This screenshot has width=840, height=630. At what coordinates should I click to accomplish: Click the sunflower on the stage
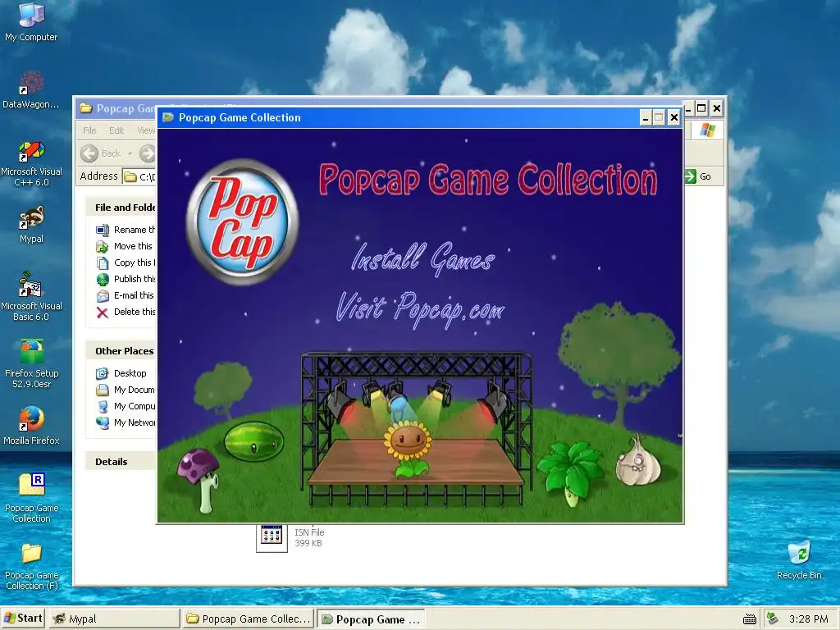tap(408, 449)
